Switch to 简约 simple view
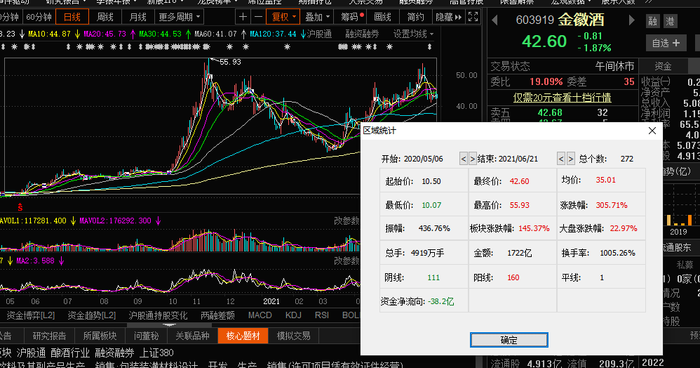Screen dimensions: 700x368 tap(416, 17)
